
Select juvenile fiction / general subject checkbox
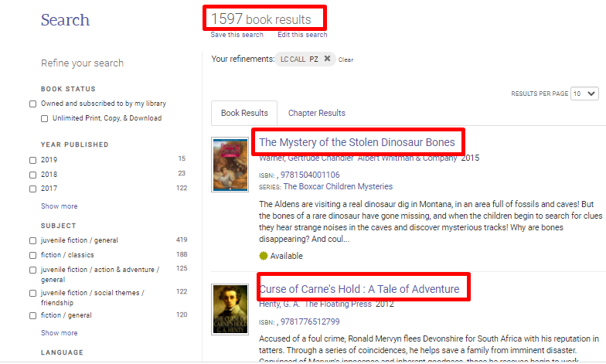(32, 241)
